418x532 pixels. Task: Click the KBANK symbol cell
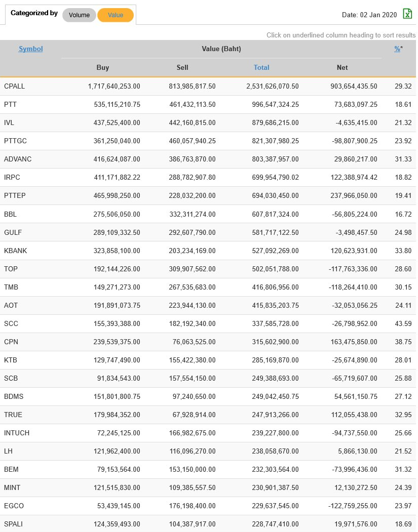[x=15, y=251]
